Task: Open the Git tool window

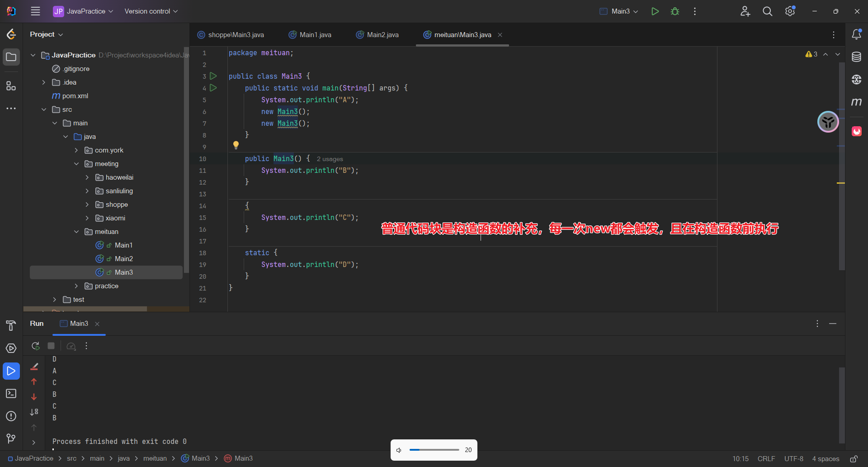Action: tap(11, 438)
